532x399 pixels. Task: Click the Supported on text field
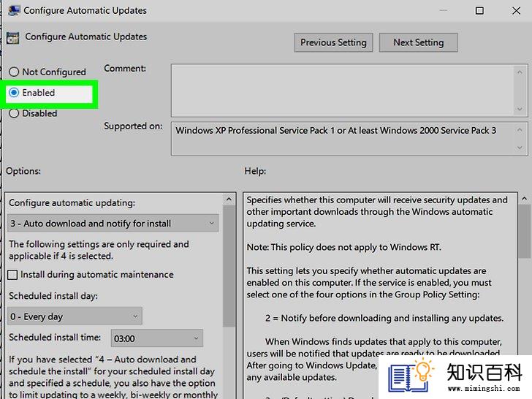point(343,138)
